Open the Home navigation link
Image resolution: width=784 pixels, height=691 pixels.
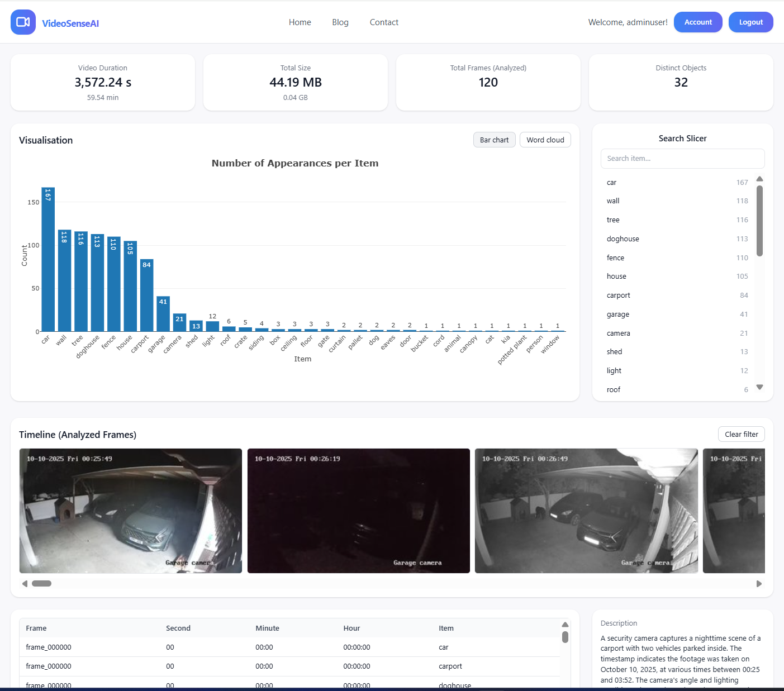point(300,22)
